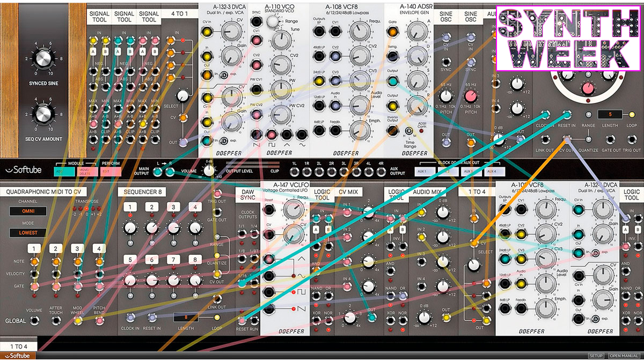Click the OPEN MANUAL button
This screenshot has width=644, height=362.
pyautogui.click(x=624, y=356)
